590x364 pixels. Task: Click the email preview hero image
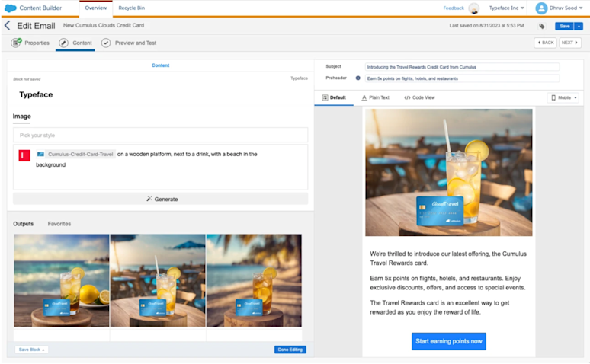click(x=448, y=173)
